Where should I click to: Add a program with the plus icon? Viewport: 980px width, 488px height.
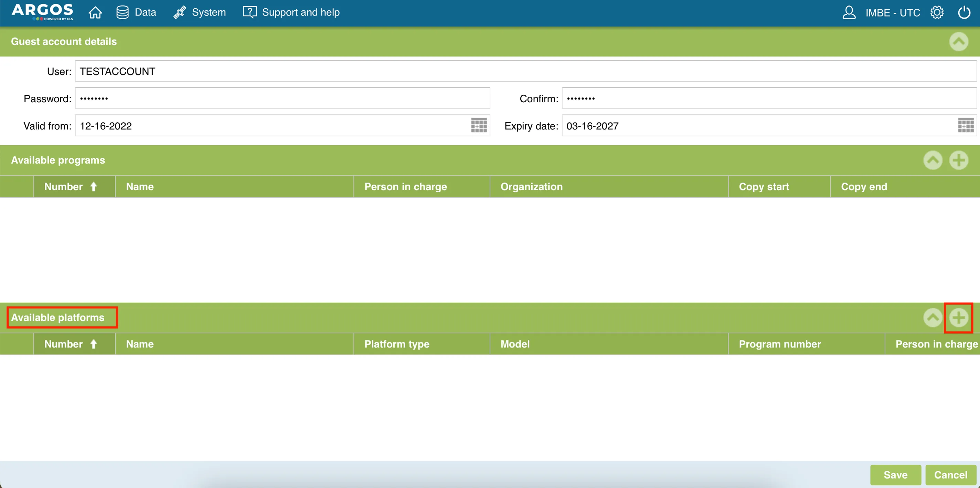click(x=958, y=160)
